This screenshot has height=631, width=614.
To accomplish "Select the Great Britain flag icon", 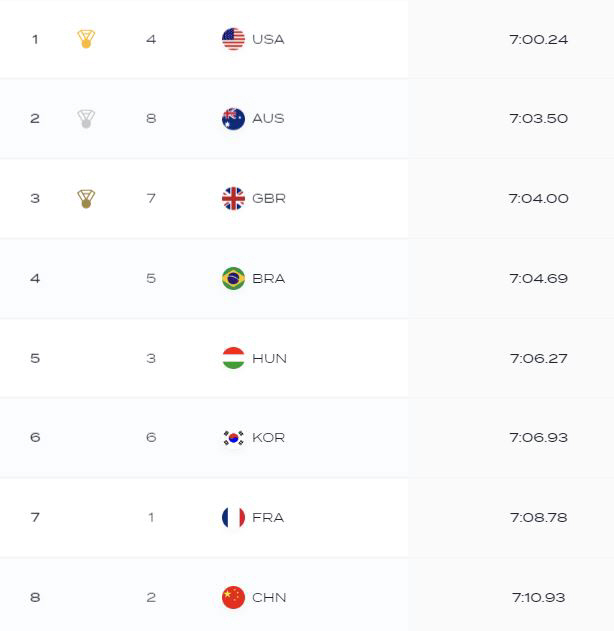I will point(233,198).
